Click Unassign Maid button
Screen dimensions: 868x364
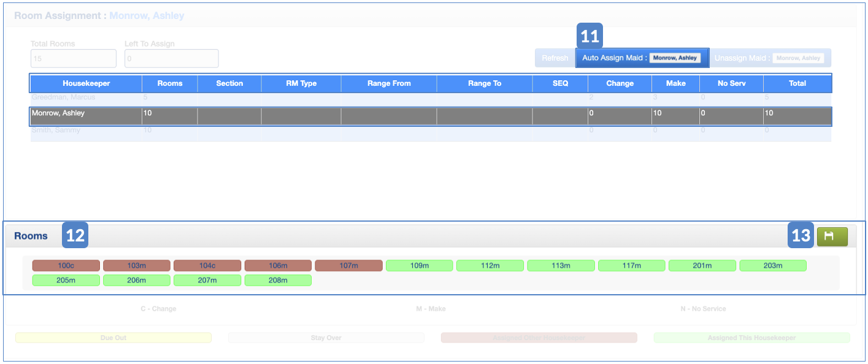pyautogui.click(x=770, y=58)
